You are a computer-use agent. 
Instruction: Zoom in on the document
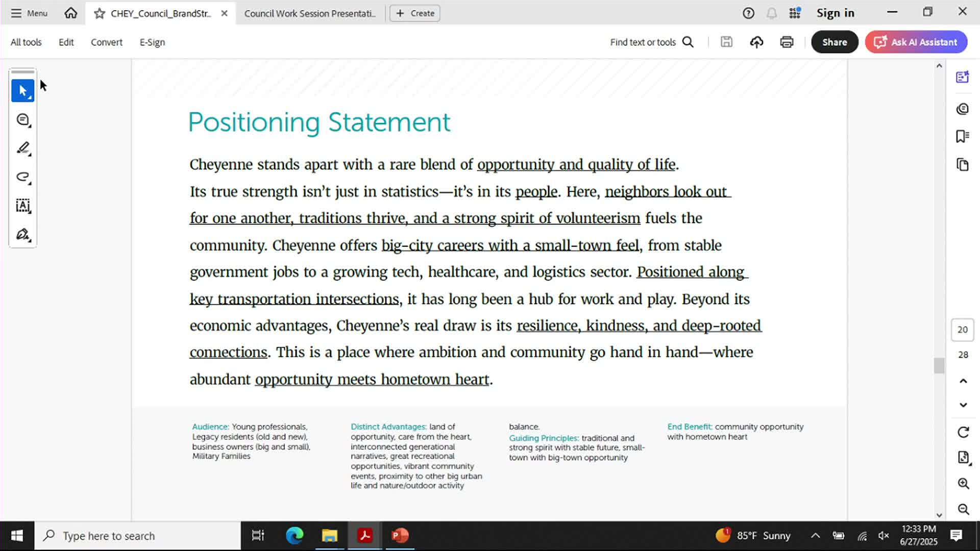pos(963,484)
